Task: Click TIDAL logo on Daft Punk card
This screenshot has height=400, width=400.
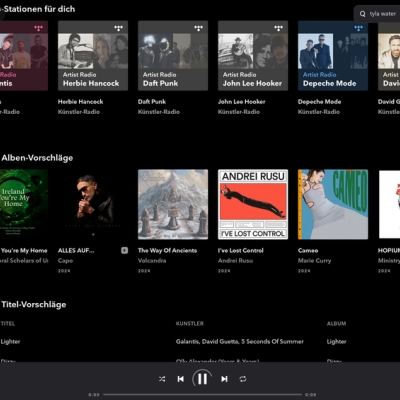Action: 198,28
